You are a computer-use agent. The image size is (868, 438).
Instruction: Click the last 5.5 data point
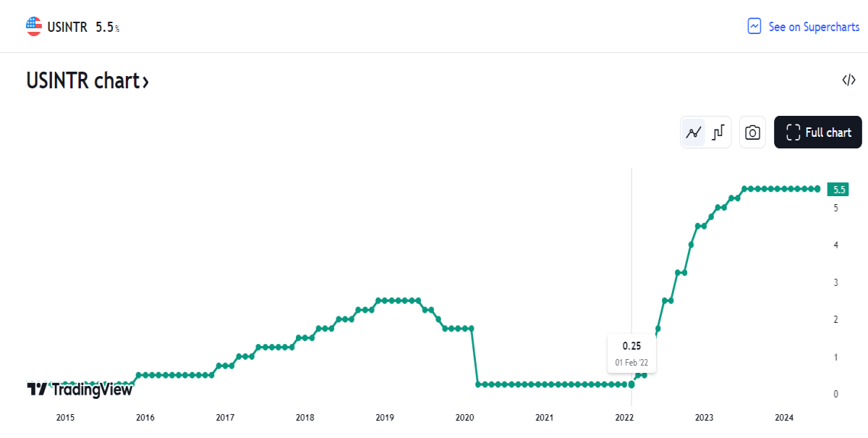click(x=817, y=189)
